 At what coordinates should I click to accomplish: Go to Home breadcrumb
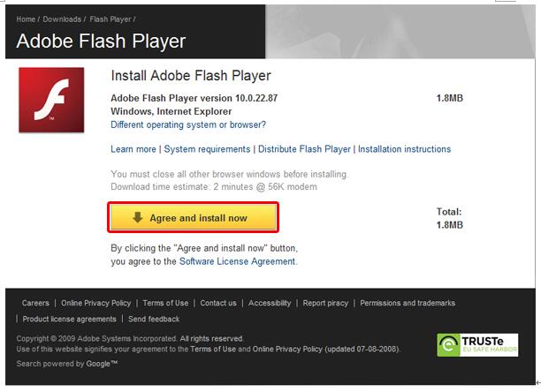(x=26, y=19)
